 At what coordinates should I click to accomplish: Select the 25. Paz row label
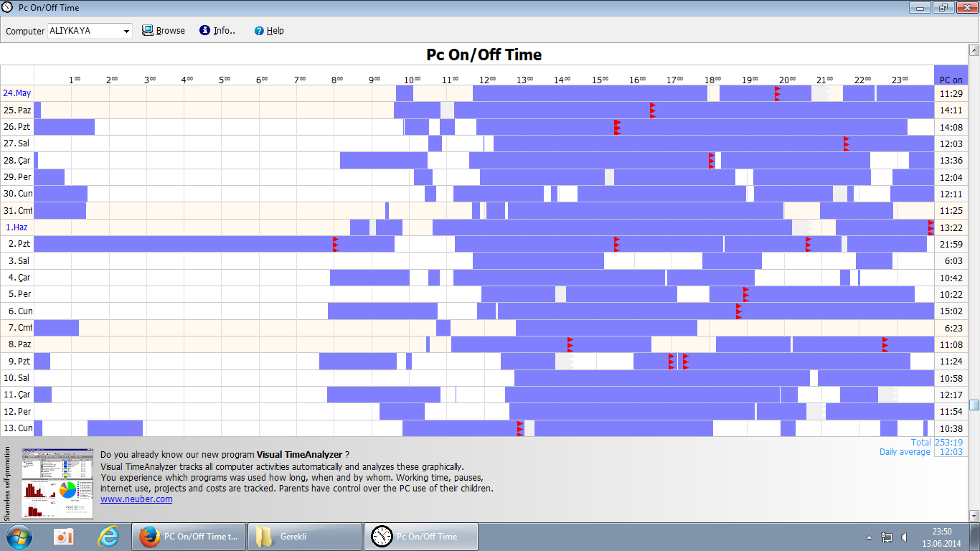[x=17, y=110]
